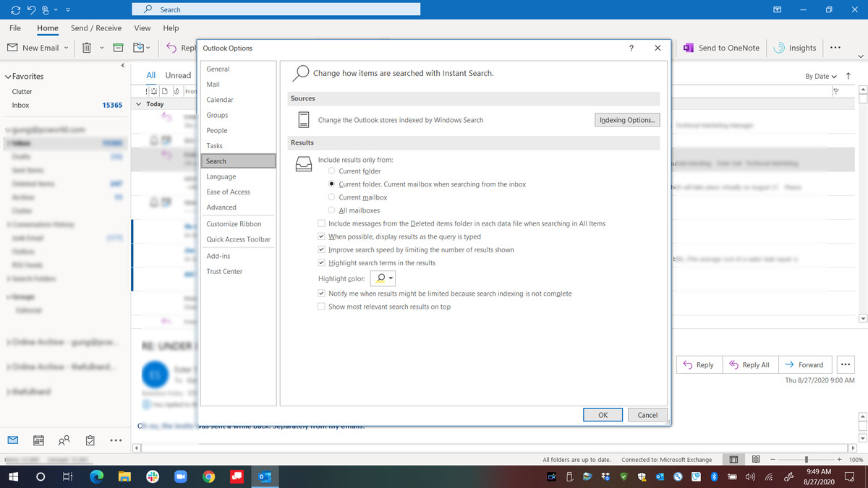The height and width of the screenshot is (488, 868).
Task: Click the Bluetooth icon in the system tray
Action: (x=714, y=477)
